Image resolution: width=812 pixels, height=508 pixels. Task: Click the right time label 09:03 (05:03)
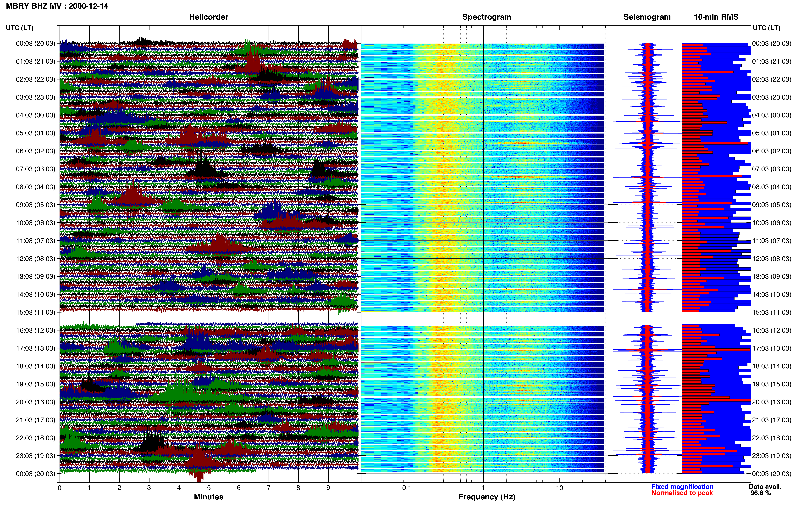[772, 205]
